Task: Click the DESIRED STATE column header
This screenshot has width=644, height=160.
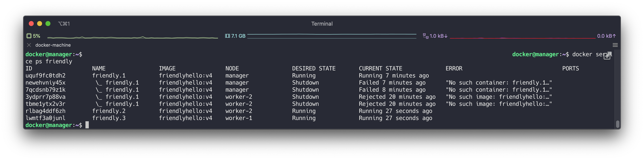Action: point(314,68)
